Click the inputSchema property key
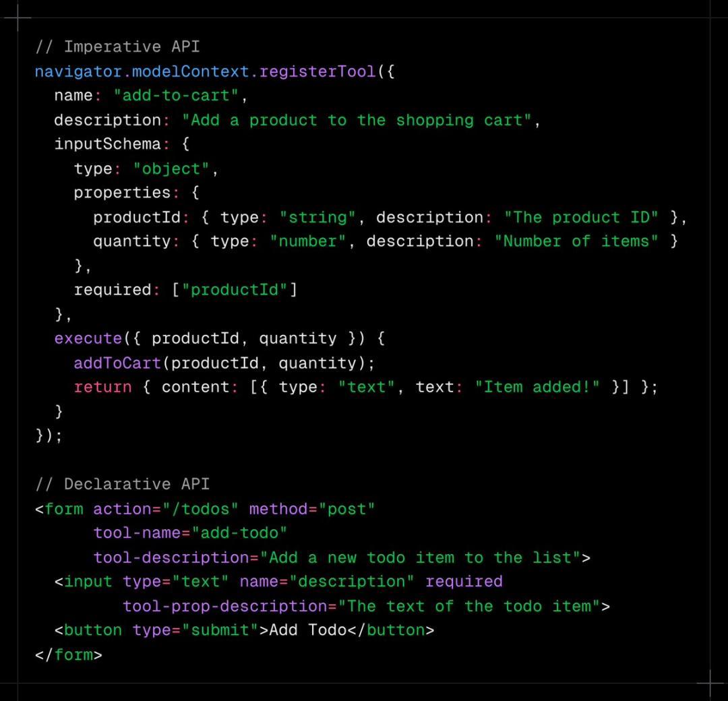The height and width of the screenshot is (701, 728). click(107, 144)
